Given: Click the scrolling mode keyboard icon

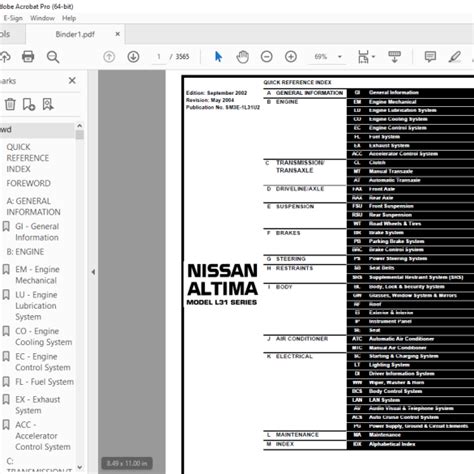Looking at the screenshot, I should pyautogui.click(x=394, y=57).
